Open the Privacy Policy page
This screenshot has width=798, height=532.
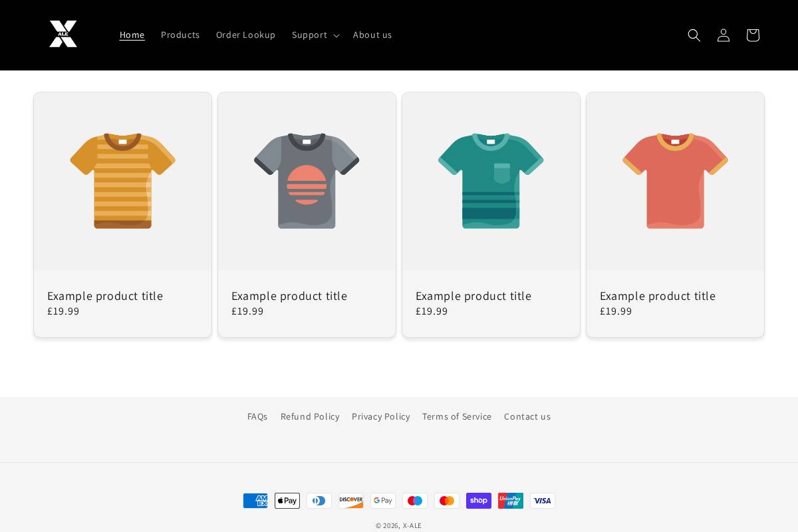click(x=380, y=416)
